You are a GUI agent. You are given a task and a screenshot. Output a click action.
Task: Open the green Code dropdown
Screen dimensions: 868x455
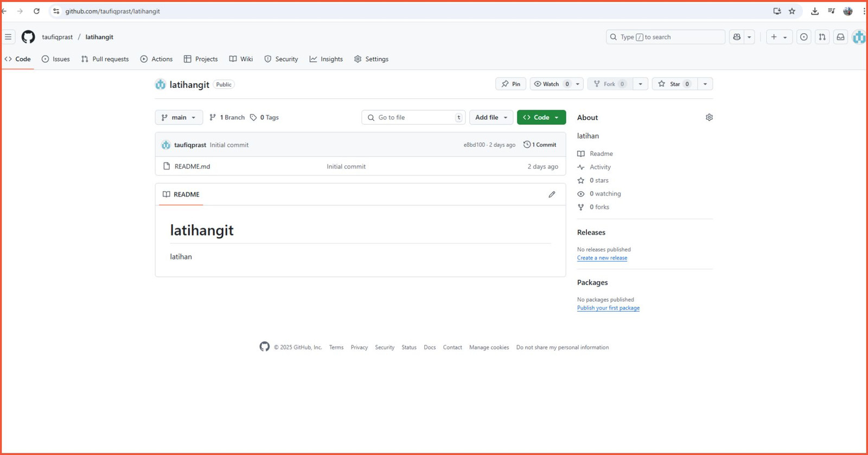point(541,117)
